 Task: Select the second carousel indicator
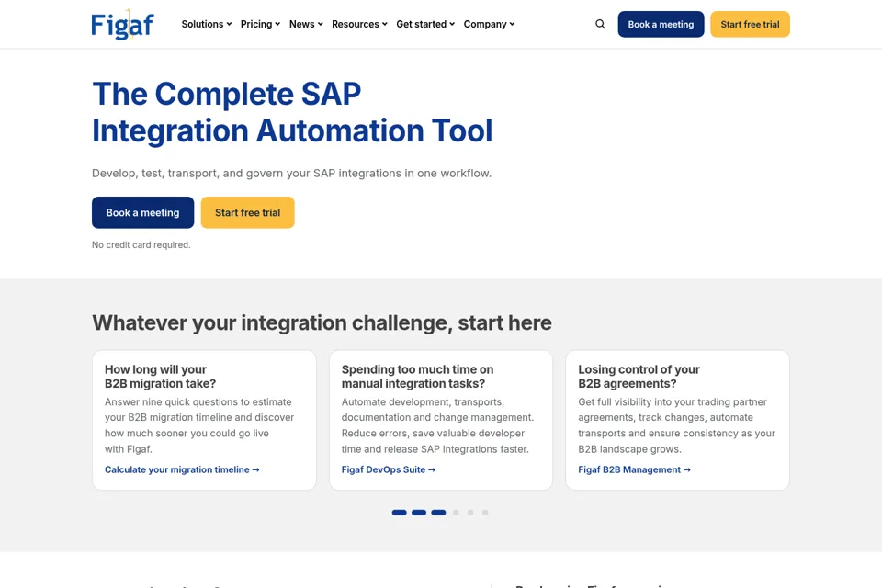[x=419, y=513]
